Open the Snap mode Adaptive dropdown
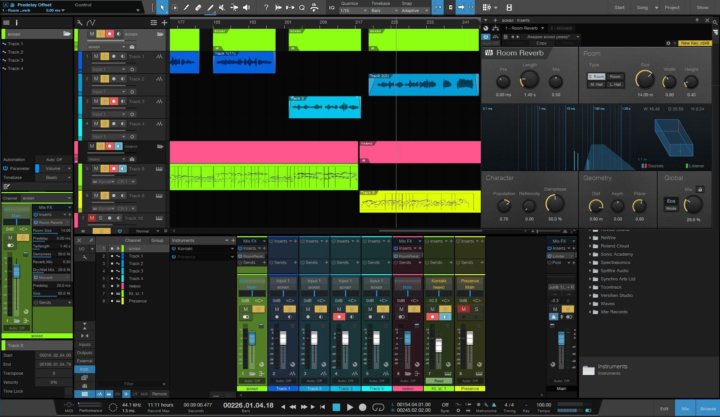Viewport: 720px width, 417px height. click(414, 10)
